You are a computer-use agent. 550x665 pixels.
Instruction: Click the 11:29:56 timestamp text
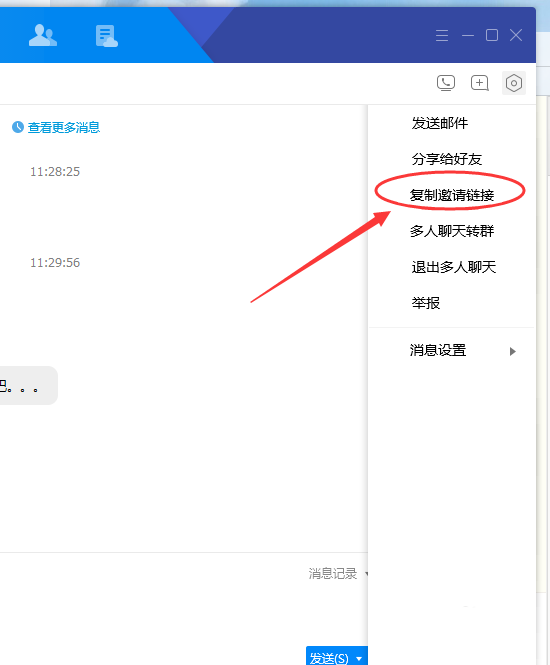click(55, 263)
